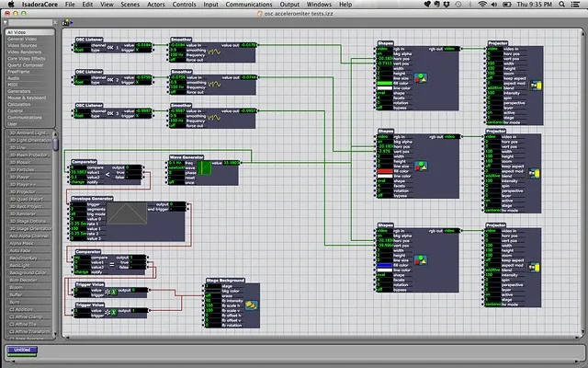
Task: Select the Untitled scene button
Action: 22,350
